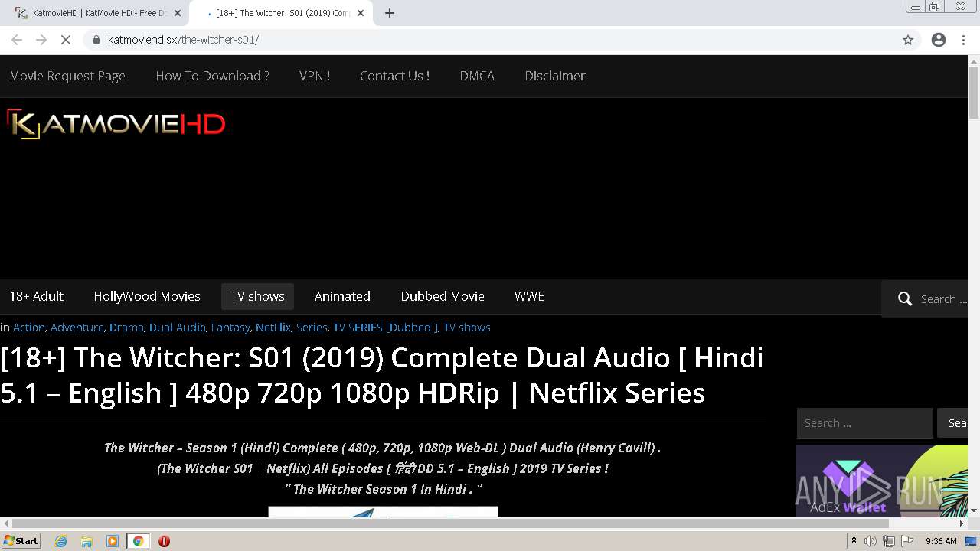
Task: Focus the sidebar Search field
Action: pos(864,422)
